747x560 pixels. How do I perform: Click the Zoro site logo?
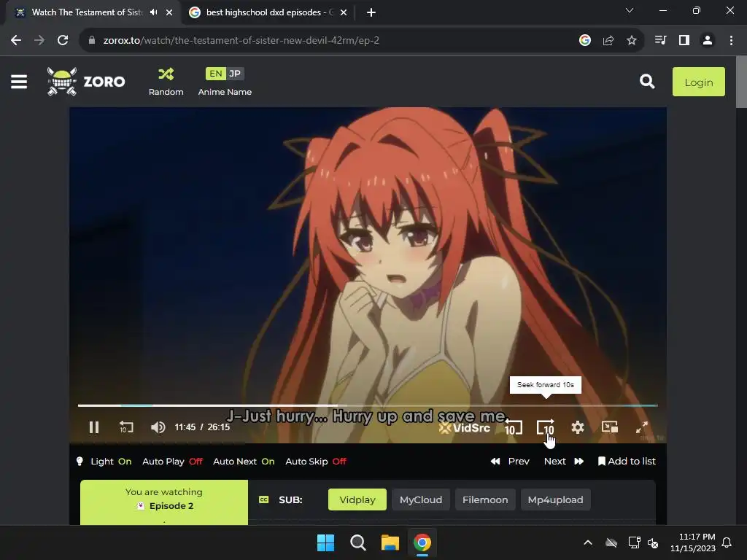click(x=86, y=82)
